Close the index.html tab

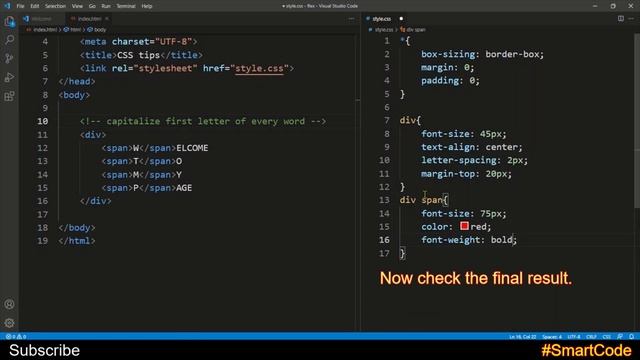(107, 19)
